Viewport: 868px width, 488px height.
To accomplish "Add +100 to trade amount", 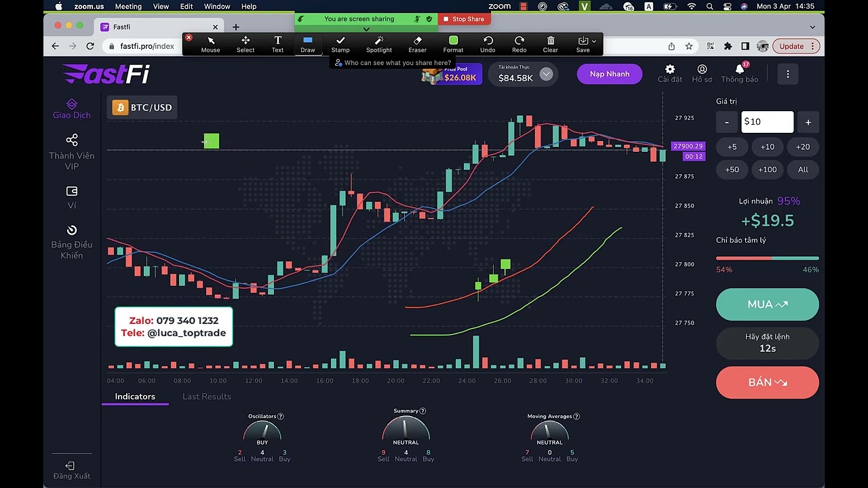I will [768, 169].
